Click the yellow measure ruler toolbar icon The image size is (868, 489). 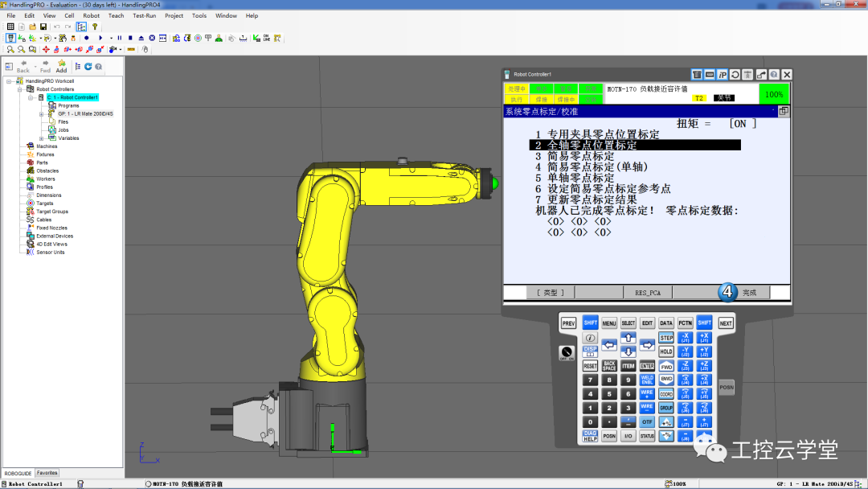(x=131, y=49)
